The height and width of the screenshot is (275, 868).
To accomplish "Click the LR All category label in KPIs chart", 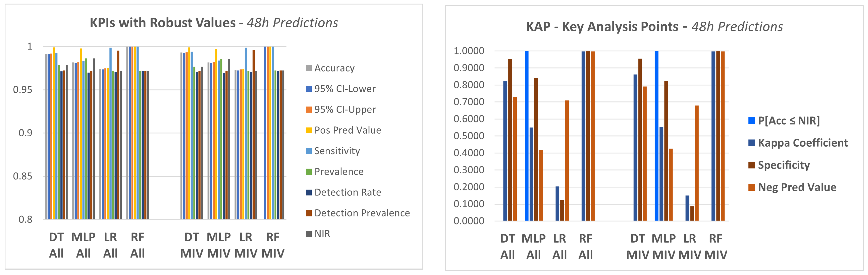I will [x=110, y=245].
